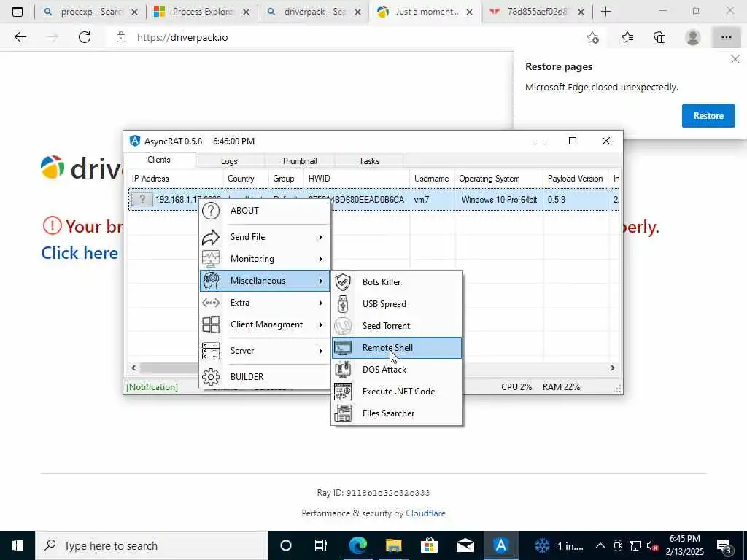Click the Server rack icon
Viewport: 747px width, 560px height.
pos(211,351)
